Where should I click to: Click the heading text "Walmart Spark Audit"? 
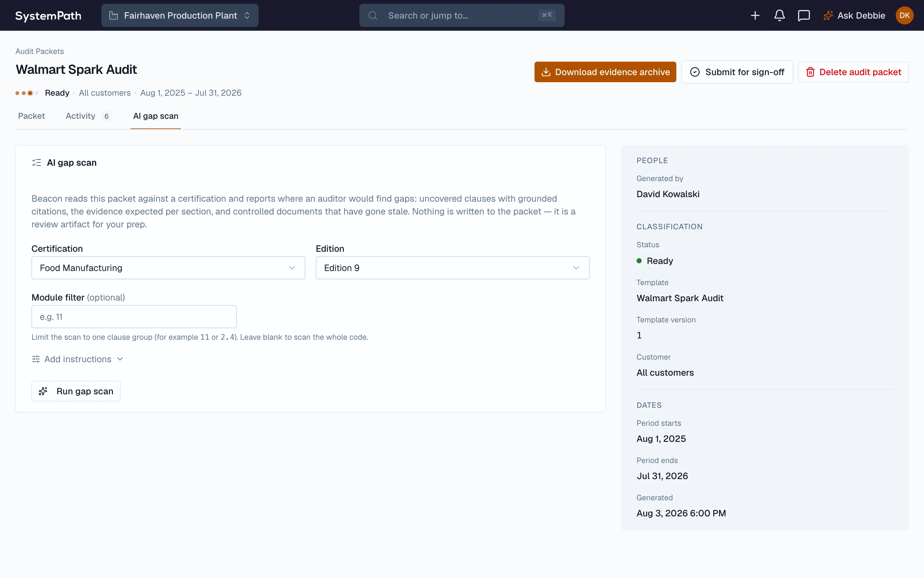pos(76,70)
